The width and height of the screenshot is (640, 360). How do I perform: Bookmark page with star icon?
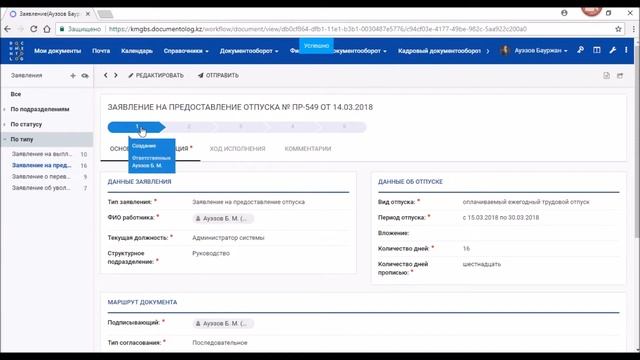[x=618, y=29]
